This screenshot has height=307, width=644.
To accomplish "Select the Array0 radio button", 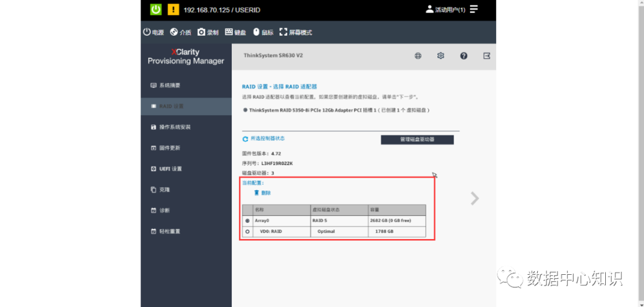I will [x=247, y=221].
